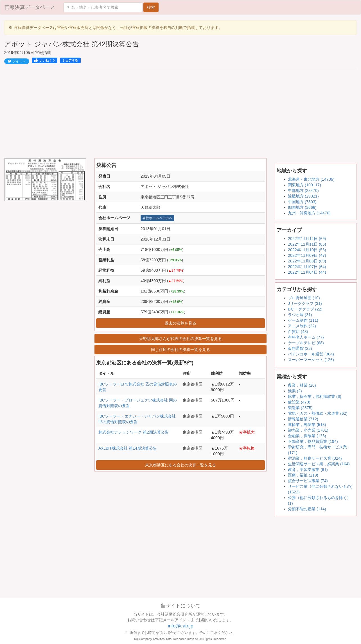Open 漁業 (2) industry link

point(295,391)
